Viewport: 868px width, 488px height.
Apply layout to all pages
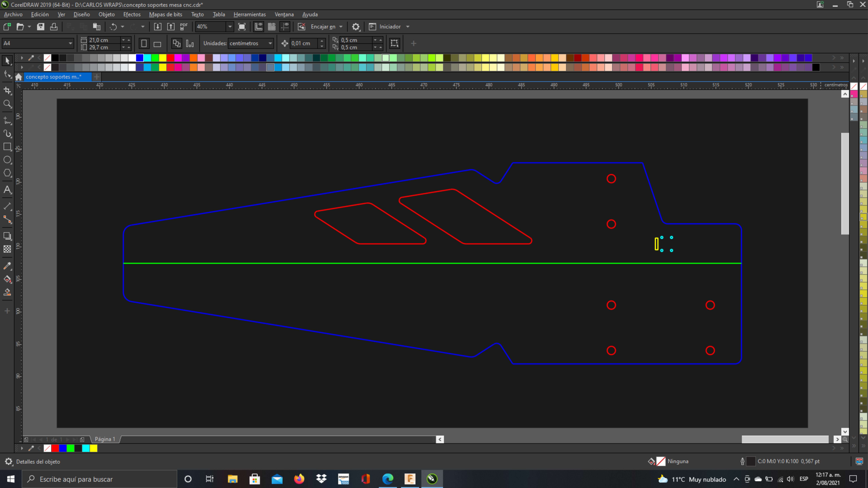pyautogui.click(x=177, y=43)
